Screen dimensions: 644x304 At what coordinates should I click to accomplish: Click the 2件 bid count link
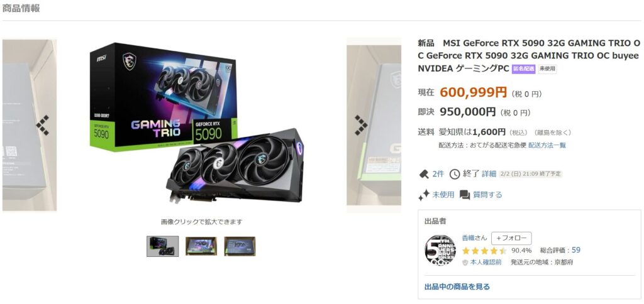(x=438, y=174)
